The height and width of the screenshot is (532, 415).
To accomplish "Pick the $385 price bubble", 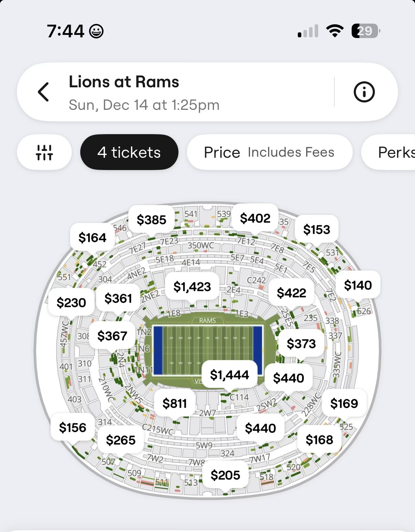I will pyautogui.click(x=151, y=220).
